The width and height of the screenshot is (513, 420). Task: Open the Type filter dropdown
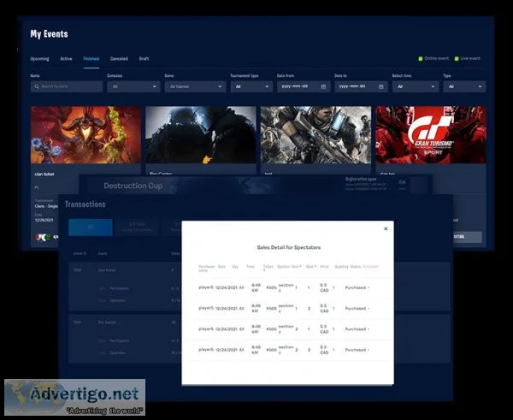click(464, 86)
